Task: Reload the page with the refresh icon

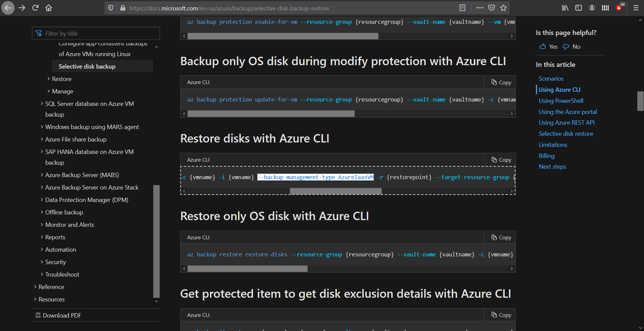Action: click(x=35, y=8)
